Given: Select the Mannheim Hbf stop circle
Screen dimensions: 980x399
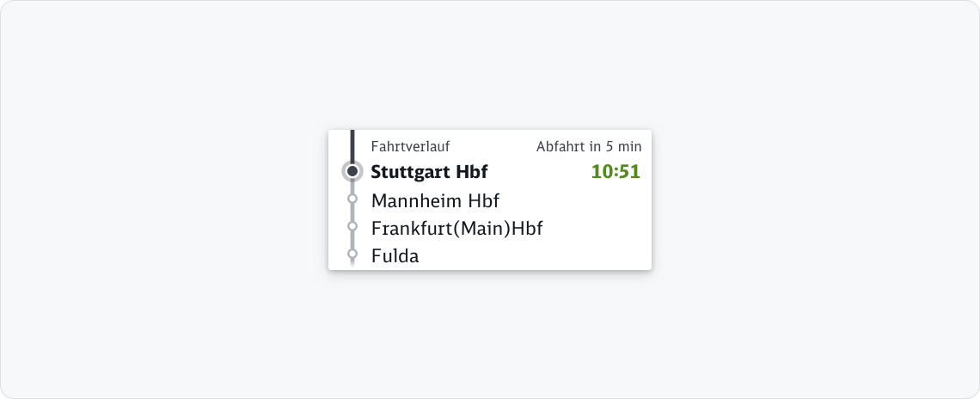Looking at the screenshot, I should coord(352,199).
